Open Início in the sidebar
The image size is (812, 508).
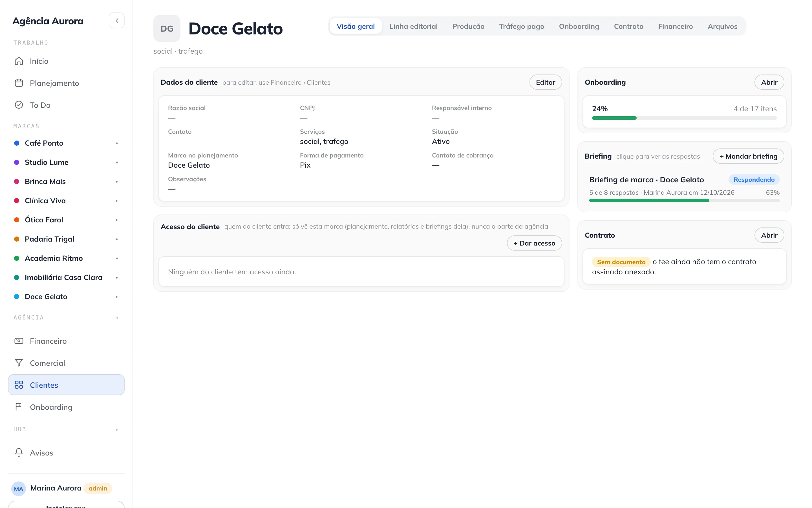click(66, 61)
